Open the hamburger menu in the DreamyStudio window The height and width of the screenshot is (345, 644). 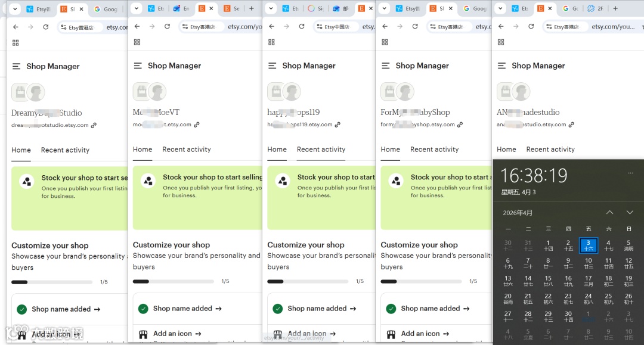pos(16,66)
